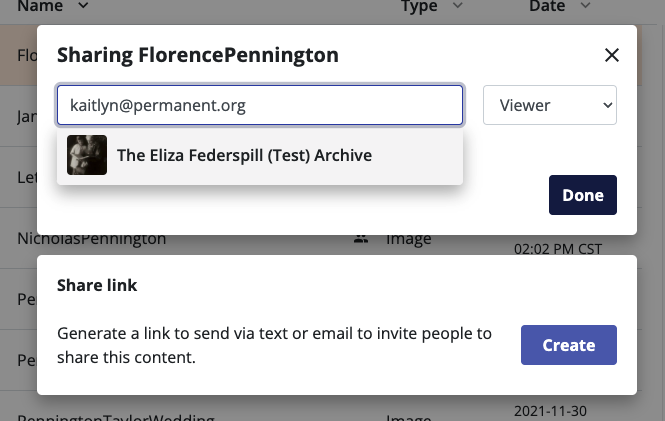Screen dimensions: 665x421
Task: Sort by the Name column chevron
Action: [82, 6]
